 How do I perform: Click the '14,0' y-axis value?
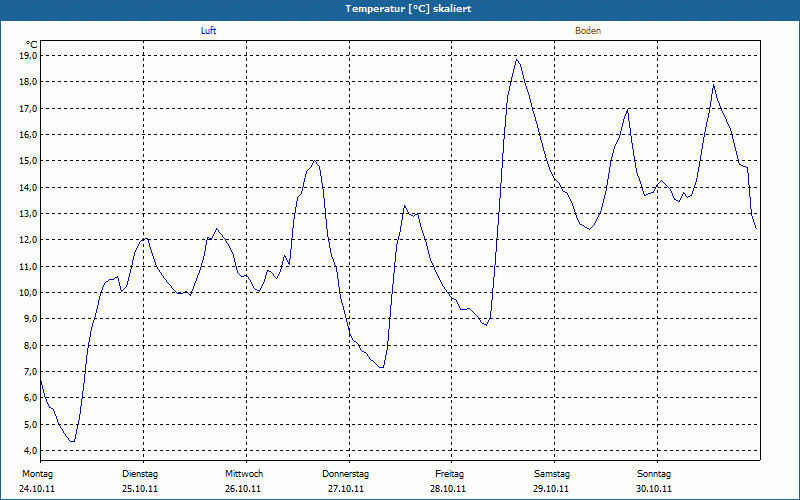point(29,187)
